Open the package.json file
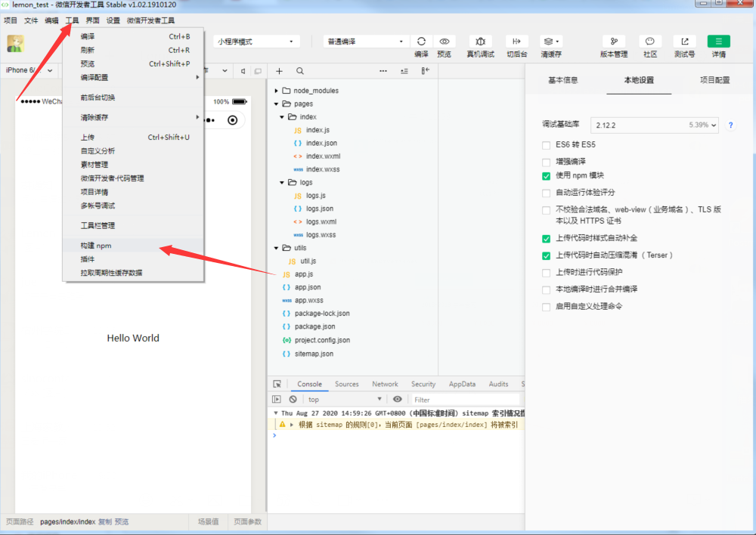Screen dimensions: 756x535 (x=314, y=326)
